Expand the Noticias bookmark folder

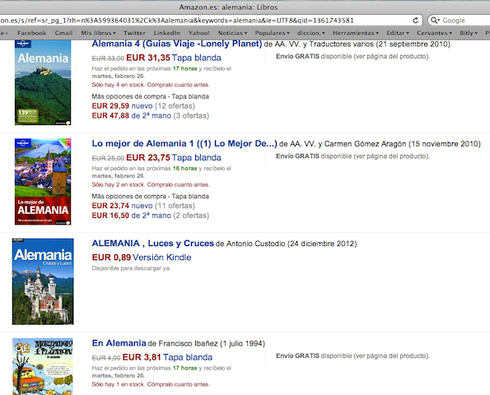(232, 33)
